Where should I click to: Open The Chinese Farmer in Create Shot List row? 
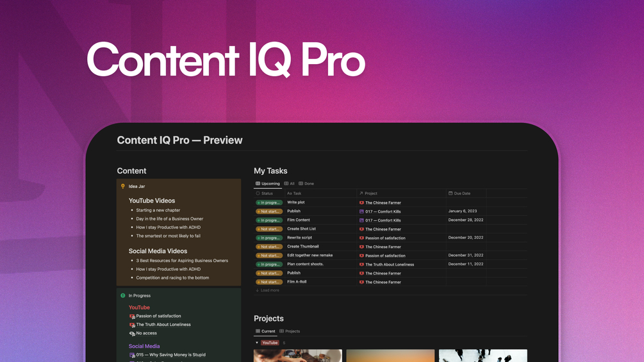(383, 229)
